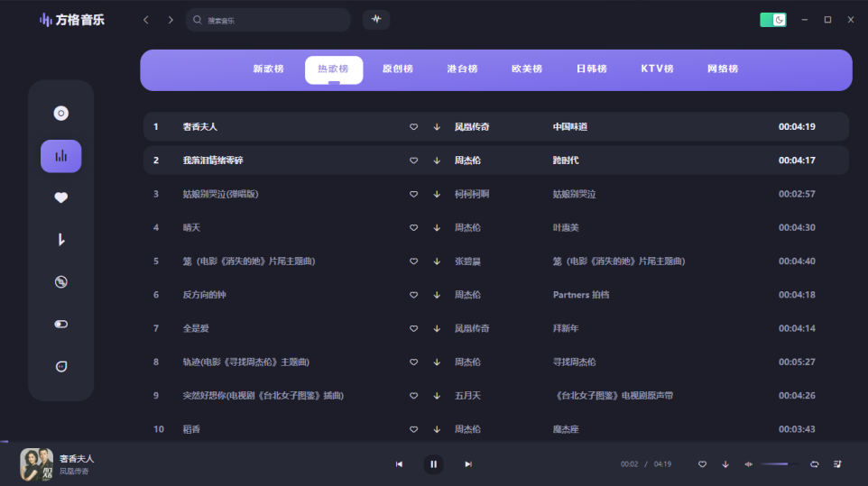
Task: Play the previous track
Action: (399, 464)
